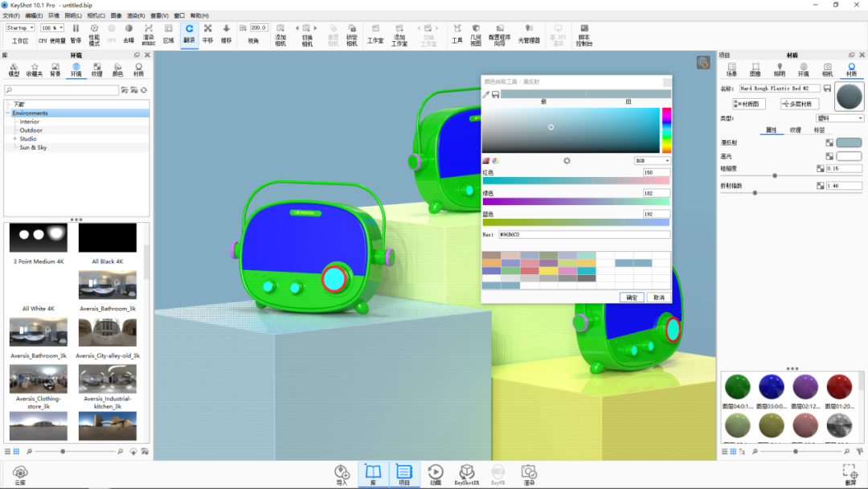Toggle the Project (项目) panel button
868x489 pixels.
coord(404,475)
